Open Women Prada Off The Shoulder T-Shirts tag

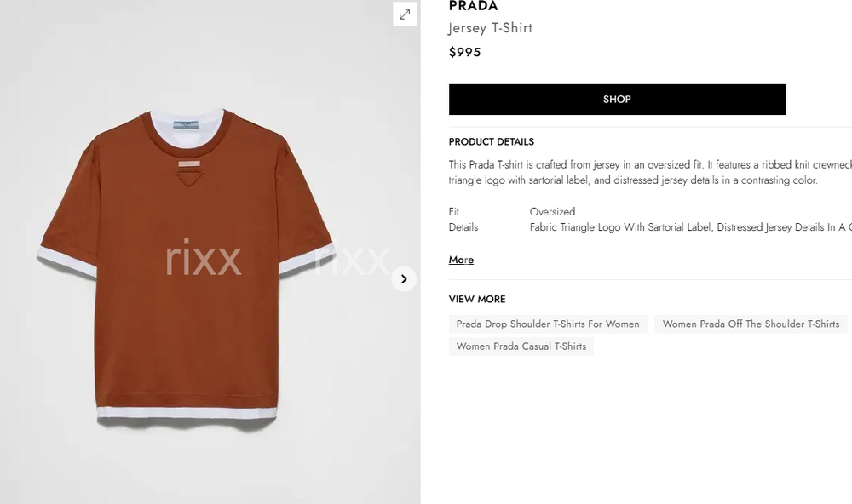tap(751, 324)
